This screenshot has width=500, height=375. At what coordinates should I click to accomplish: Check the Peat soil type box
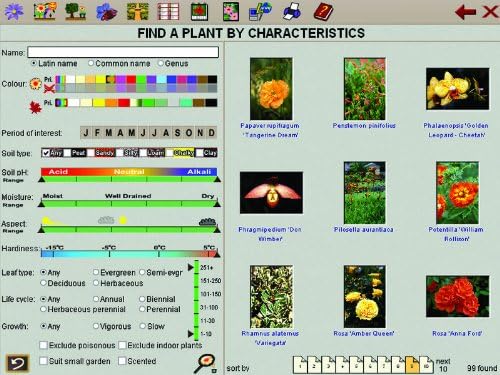tap(67, 153)
